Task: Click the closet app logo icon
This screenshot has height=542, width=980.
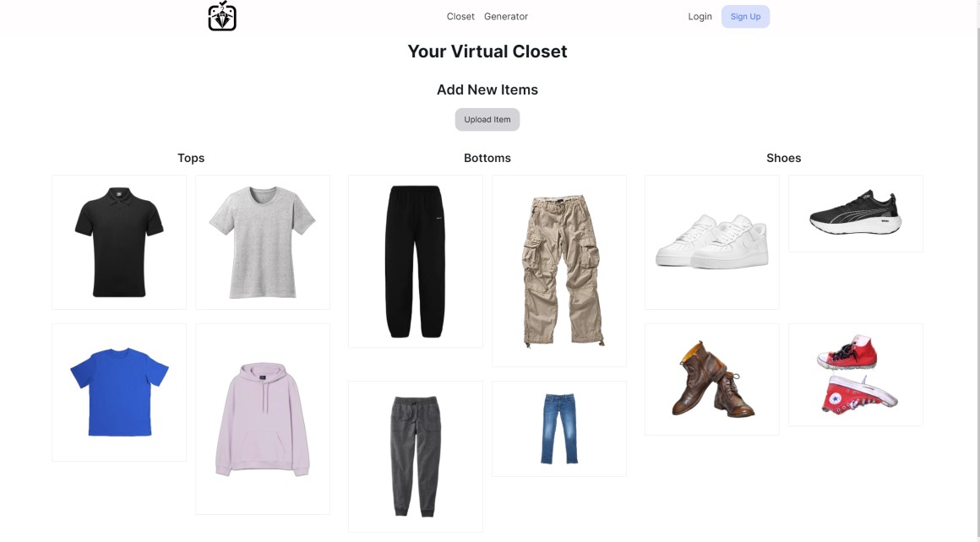Action: 222,16
